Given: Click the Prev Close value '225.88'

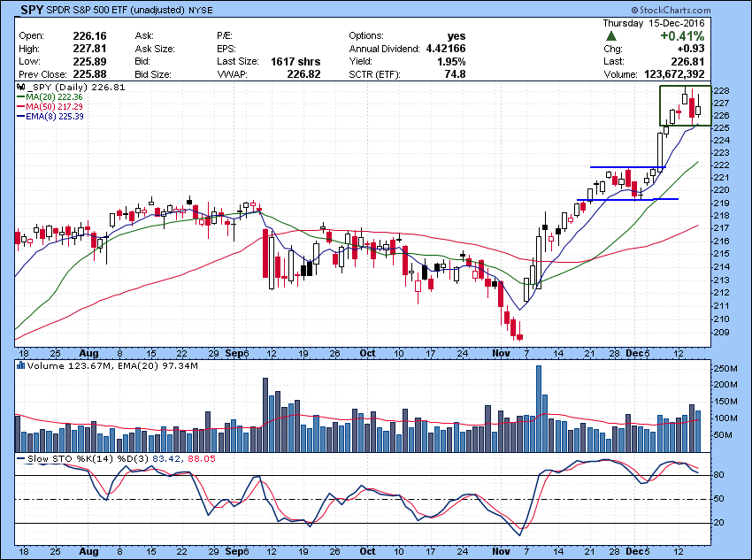Looking at the screenshot, I should pos(89,74).
